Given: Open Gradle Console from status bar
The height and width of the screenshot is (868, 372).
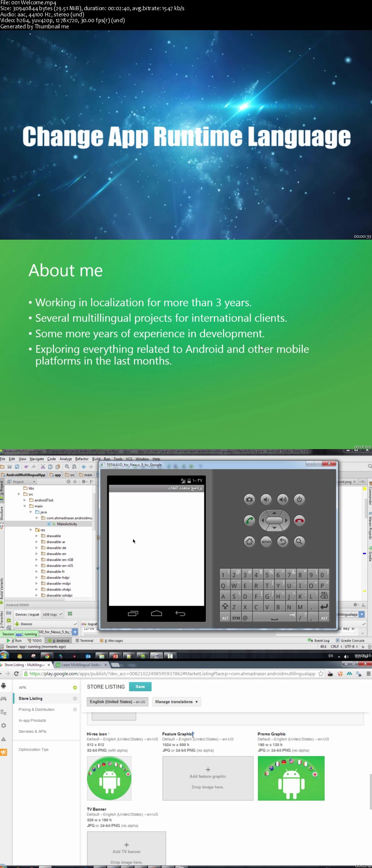Looking at the screenshot, I should tap(350, 641).
